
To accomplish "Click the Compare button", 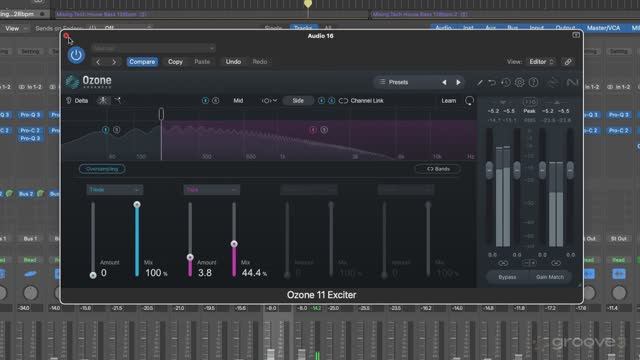I will 142,62.
